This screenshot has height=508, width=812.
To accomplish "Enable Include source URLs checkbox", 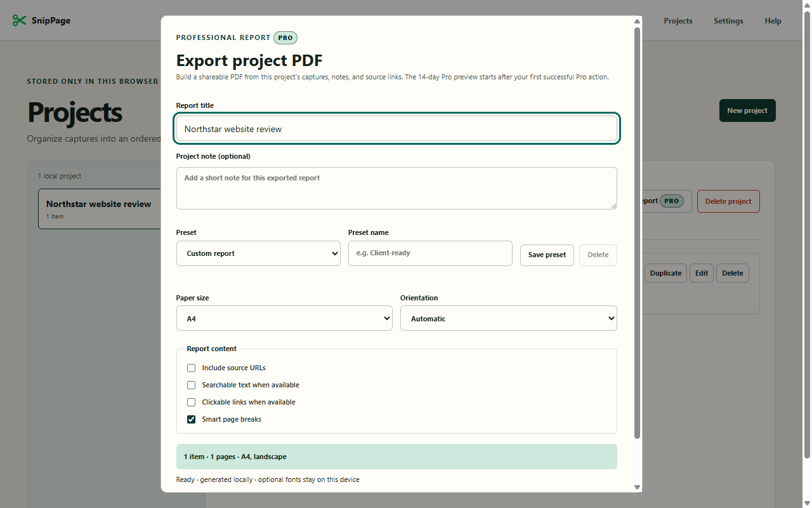I will pos(191,368).
